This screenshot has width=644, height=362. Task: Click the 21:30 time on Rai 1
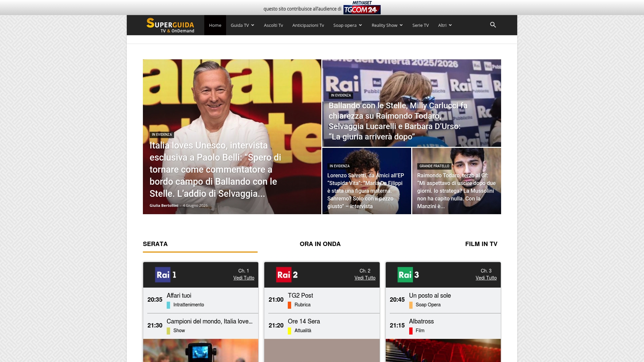click(155, 325)
